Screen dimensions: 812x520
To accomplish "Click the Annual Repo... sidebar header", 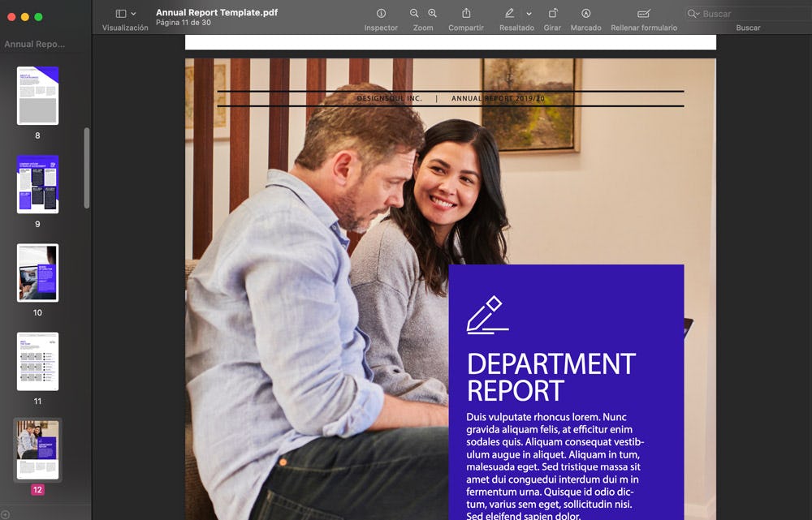I will 35,45.
